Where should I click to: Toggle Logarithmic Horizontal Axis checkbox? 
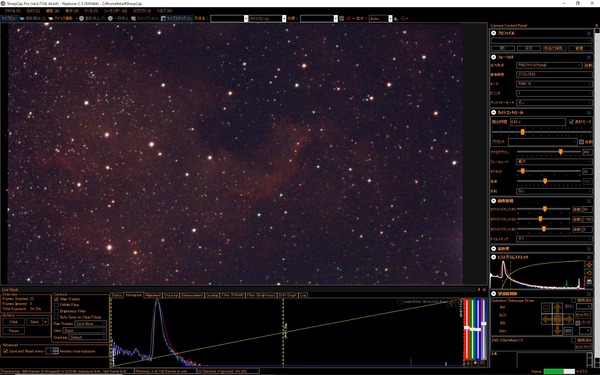pos(399,302)
